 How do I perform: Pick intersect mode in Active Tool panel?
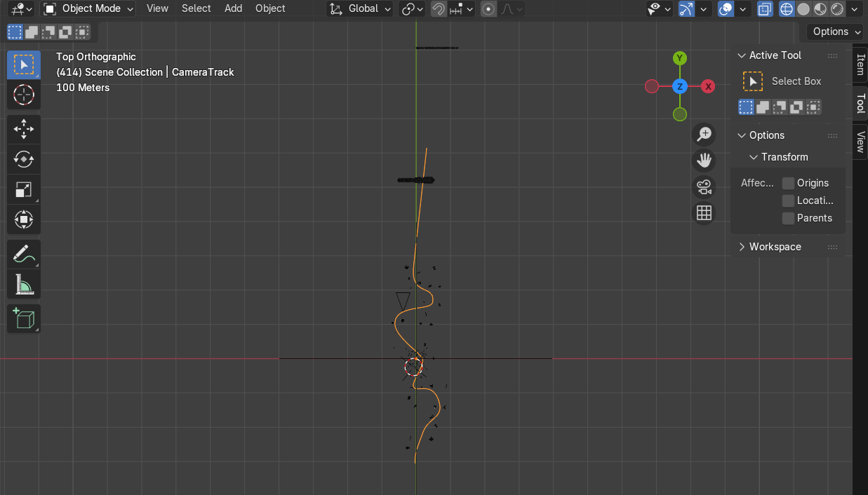pos(813,107)
